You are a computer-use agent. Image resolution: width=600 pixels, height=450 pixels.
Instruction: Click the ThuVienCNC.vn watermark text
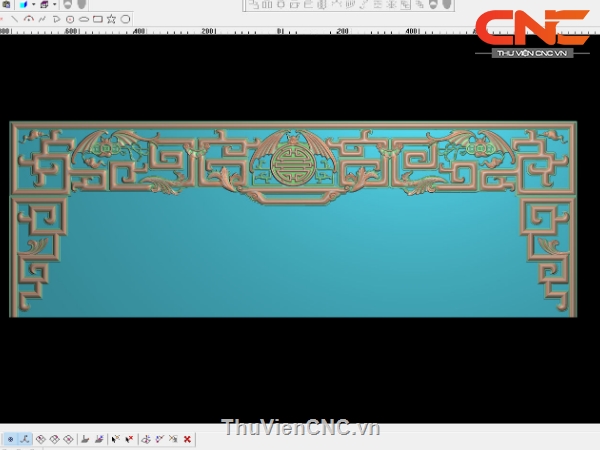click(x=301, y=428)
